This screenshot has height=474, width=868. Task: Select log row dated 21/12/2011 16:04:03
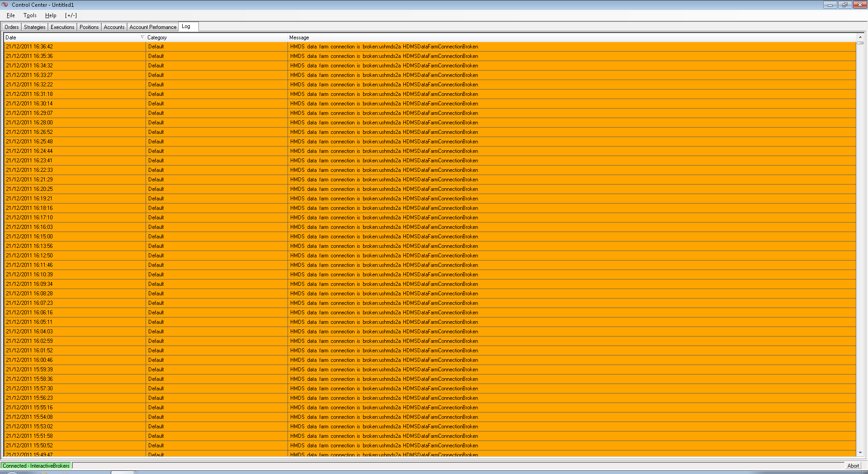click(430, 332)
